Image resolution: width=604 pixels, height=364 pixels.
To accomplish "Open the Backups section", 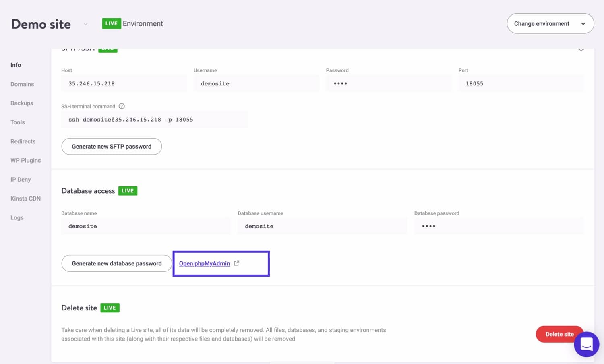I will (x=21, y=103).
